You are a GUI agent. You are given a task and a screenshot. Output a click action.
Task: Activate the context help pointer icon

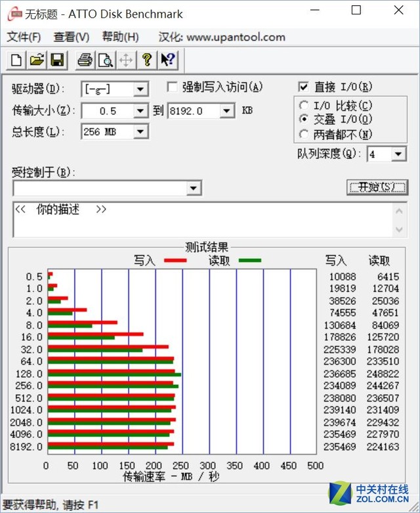[x=167, y=61]
